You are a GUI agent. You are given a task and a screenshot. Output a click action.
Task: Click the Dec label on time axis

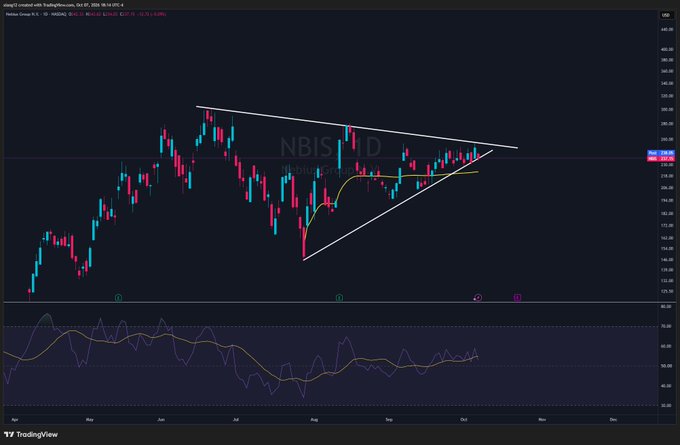(x=613, y=420)
